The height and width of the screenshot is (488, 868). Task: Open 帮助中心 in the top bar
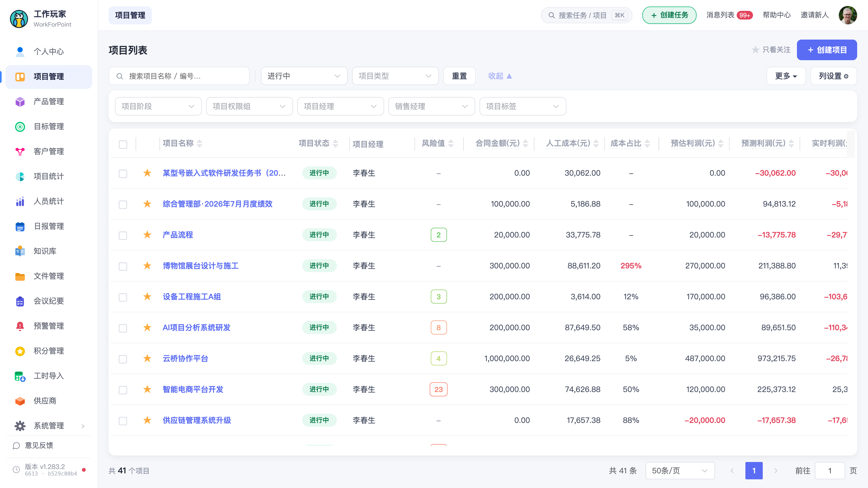click(776, 15)
